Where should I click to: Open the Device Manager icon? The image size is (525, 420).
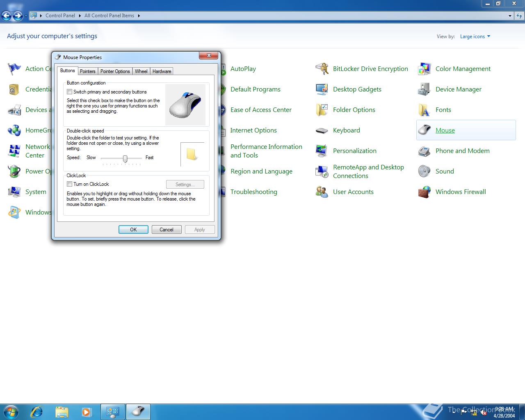tap(425, 89)
